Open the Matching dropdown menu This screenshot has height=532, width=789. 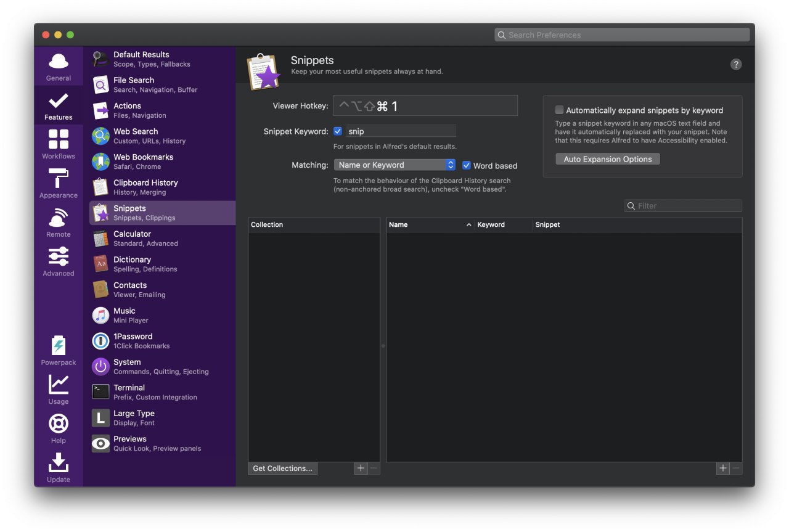(394, 165)
